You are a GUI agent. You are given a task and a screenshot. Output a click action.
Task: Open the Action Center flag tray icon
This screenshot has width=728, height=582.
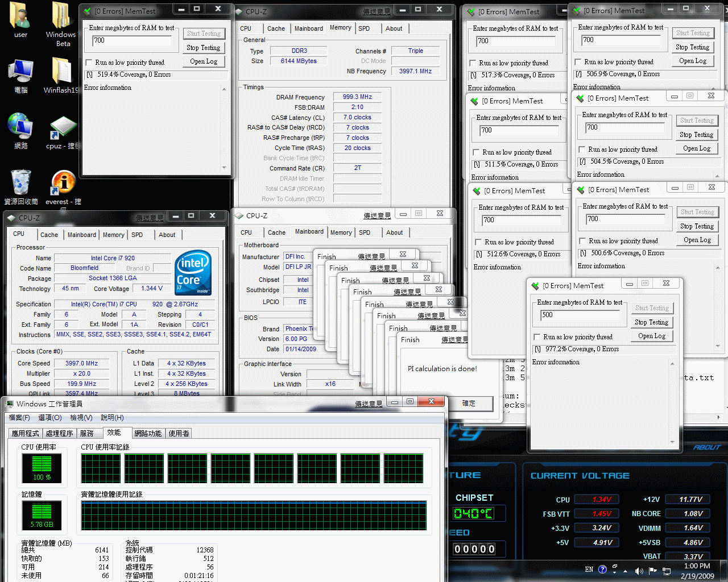pyautogui.click(x=652, y=570)
